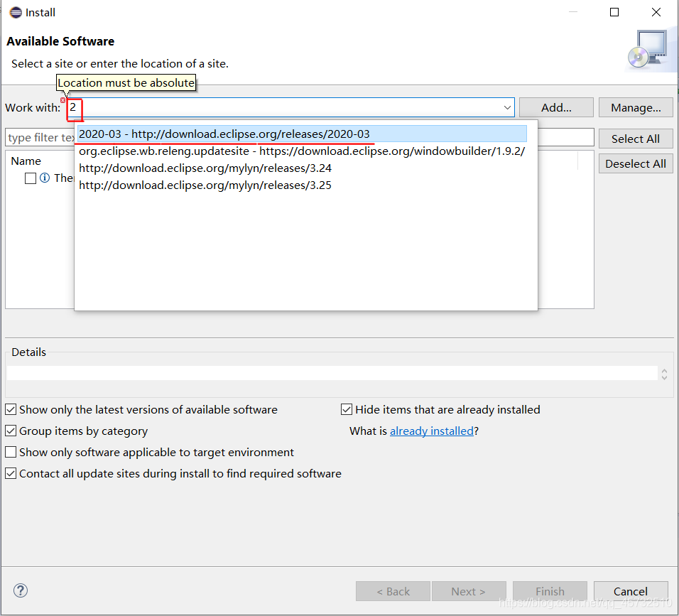Select the mylyn releases 3.24 entry
Image resolution: width=679 pixels, height=616 pixels.
303,168
